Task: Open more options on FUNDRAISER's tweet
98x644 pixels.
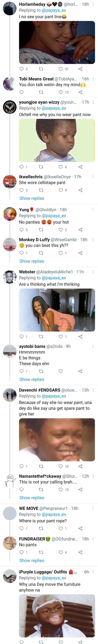Action: [x=93, y=539]
